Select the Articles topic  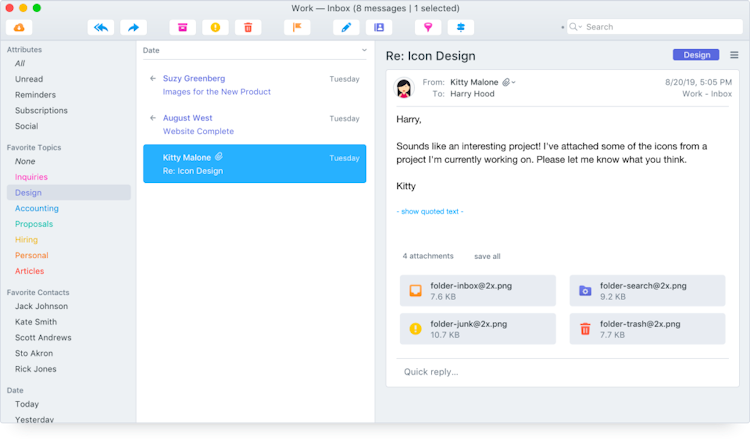point(29,271)
